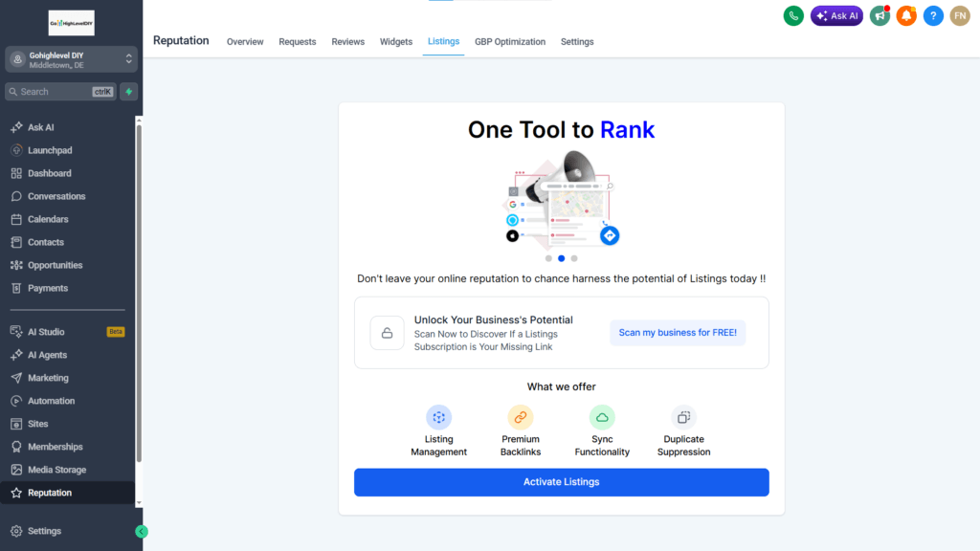Click the Ask AI sparkle icon in sidebar
Screen dimensions: 980x551
[x=16, y=127]
